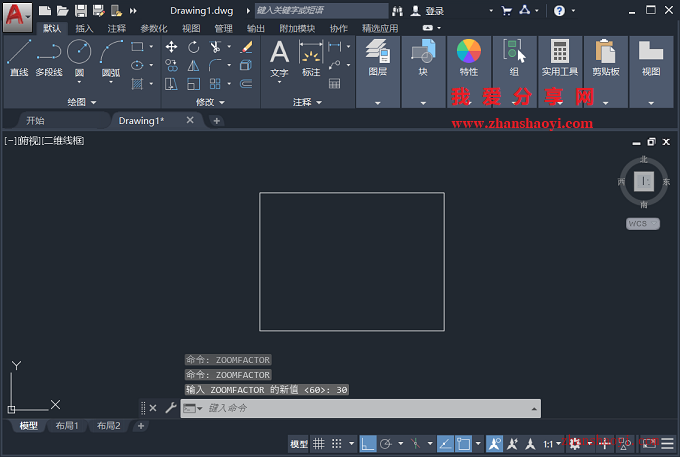Switch to the Manage (管理) ribbon tab
680x457 pixels.
click(x=224, y=29)
